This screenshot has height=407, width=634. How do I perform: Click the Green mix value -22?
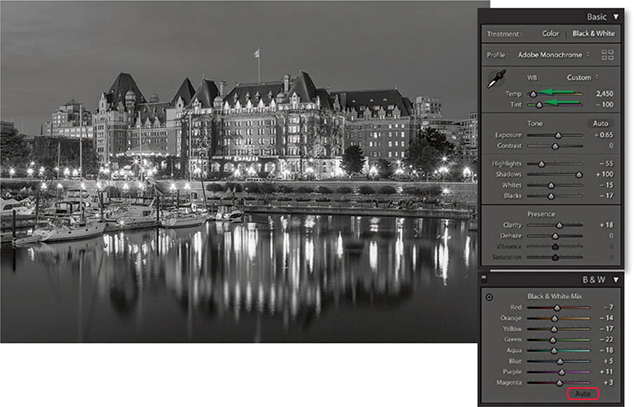(607, 340)
